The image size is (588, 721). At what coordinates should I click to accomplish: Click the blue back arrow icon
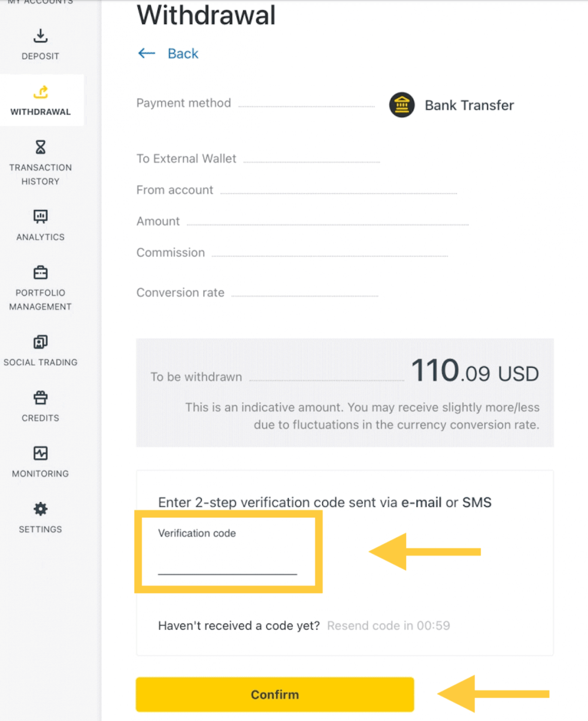tap(146, 53)
